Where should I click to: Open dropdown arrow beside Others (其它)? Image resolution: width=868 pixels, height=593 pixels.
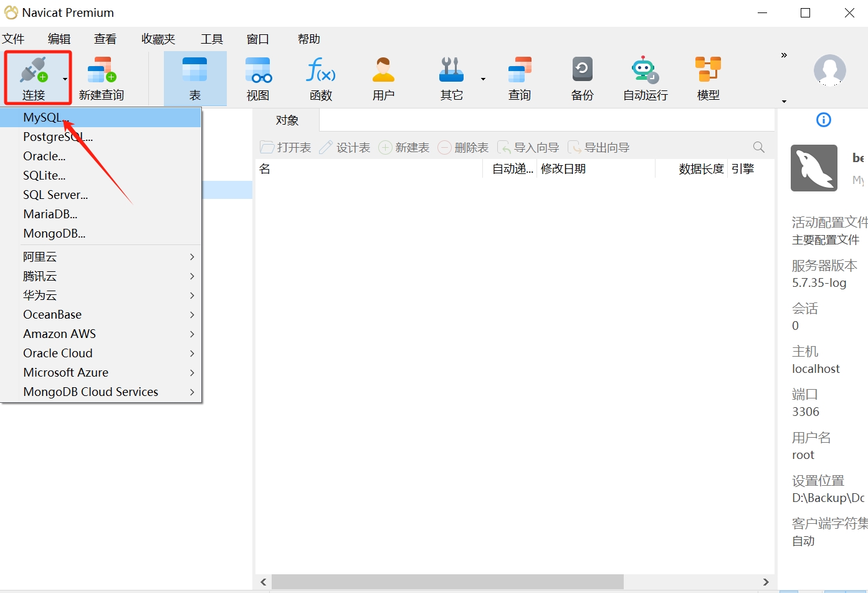483,79
